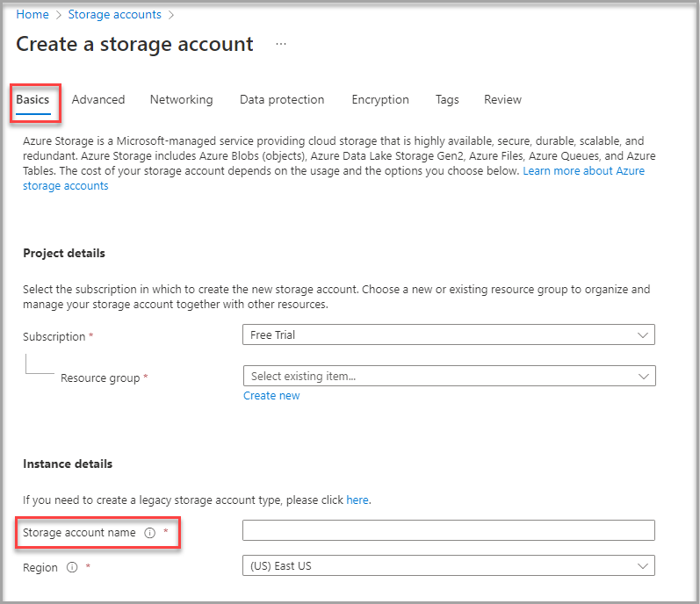The image size is (700, 604).
Task: Expand the Region dropdown
Action: tap(448, 566)
